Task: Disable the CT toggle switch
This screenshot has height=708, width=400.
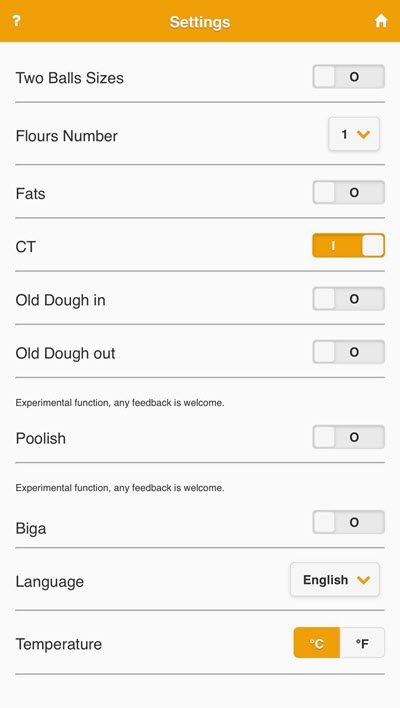Action: [349, 246]
